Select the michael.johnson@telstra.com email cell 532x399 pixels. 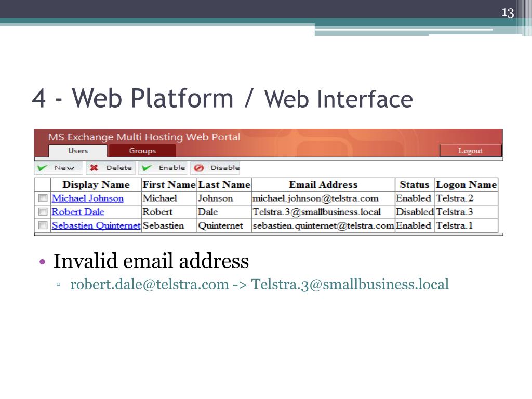pos(323,198)
